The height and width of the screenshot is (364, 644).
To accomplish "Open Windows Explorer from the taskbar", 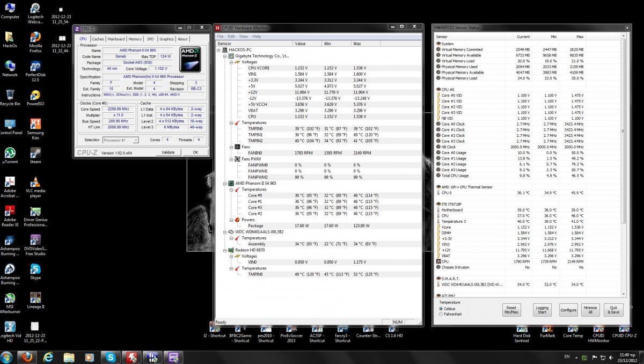I will [69, 356].
